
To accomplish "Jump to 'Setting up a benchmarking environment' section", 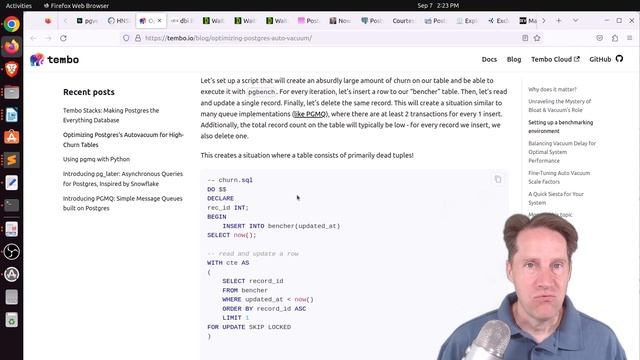I will 560,127.
